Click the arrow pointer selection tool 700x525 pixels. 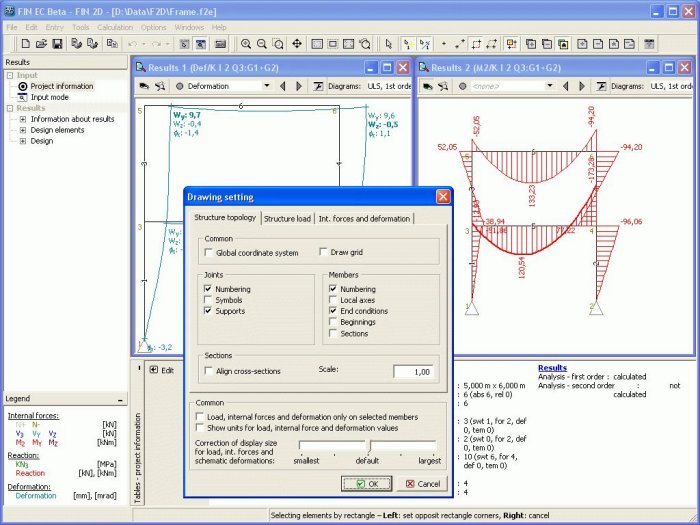[389, 44]
